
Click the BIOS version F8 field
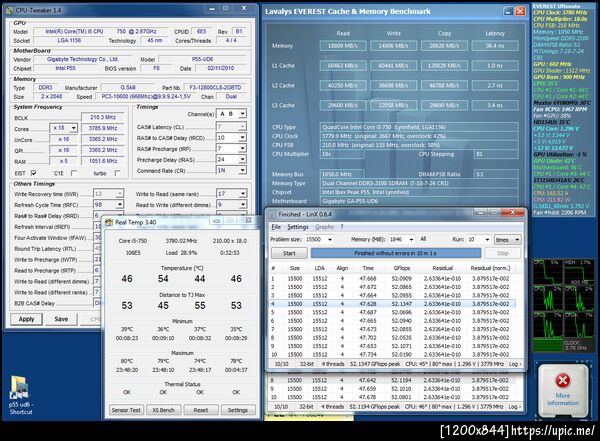tap(156, 69)
